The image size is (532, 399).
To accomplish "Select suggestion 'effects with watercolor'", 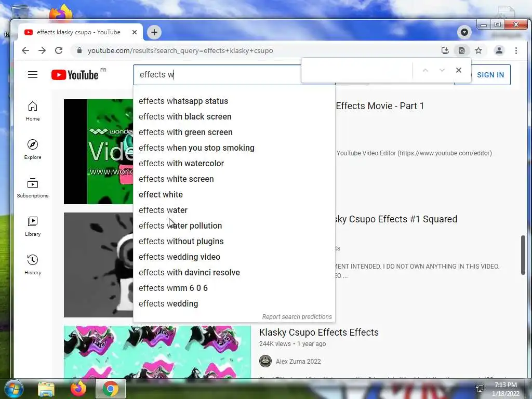I will [x=234, y=164].
